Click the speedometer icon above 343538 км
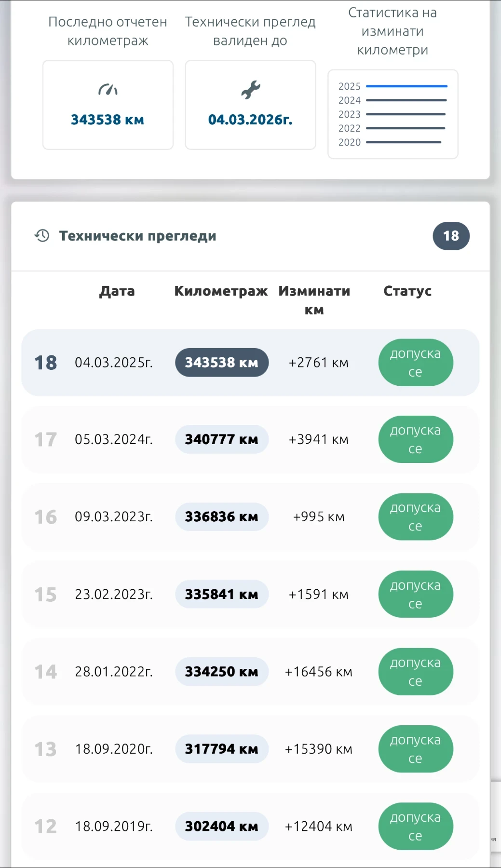Screen dimensions: 501x868 point(108,90)
